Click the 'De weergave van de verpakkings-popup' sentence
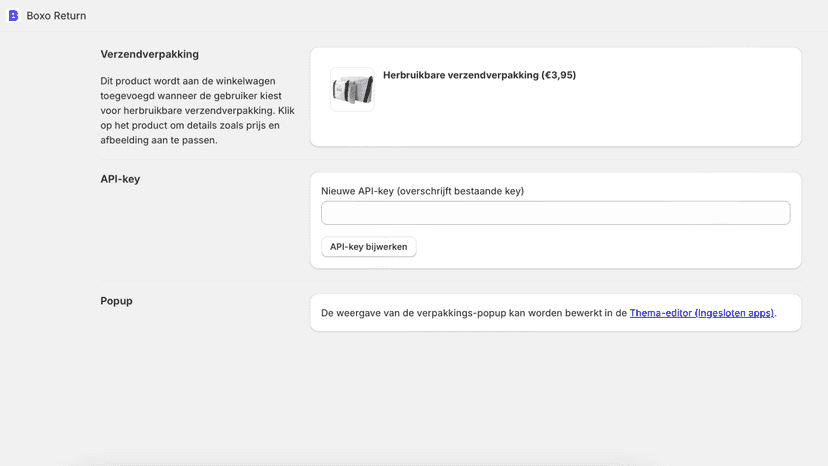Viewport: 828px width, 466px height. pos(549,313)
